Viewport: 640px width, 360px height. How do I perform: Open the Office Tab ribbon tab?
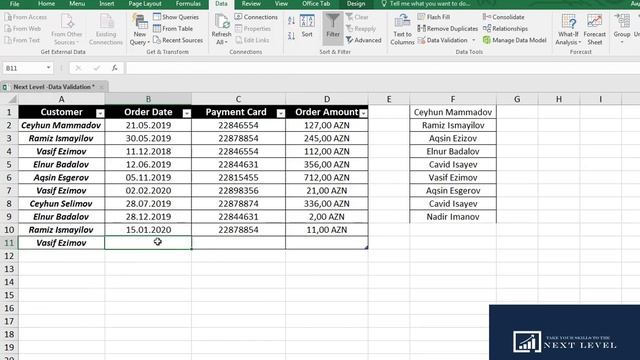pos(316,4)
